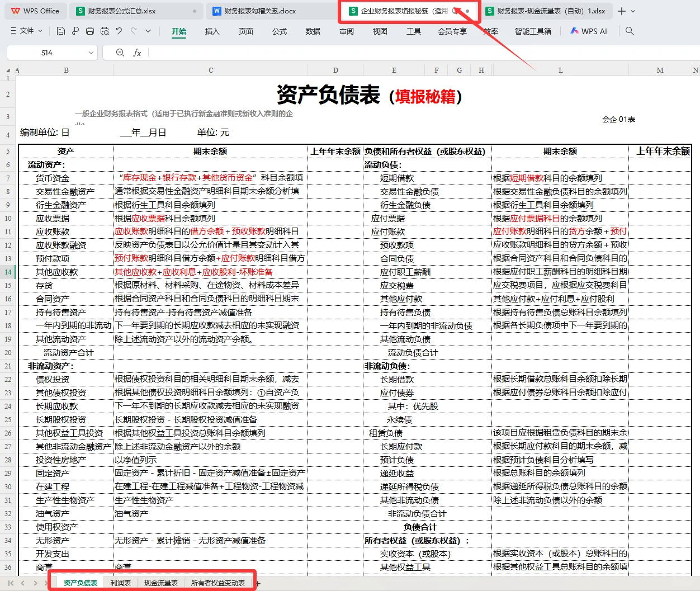
Task: Open the 页面 ribbon tab
Action: pyautogui.click(x=246, y=31)
